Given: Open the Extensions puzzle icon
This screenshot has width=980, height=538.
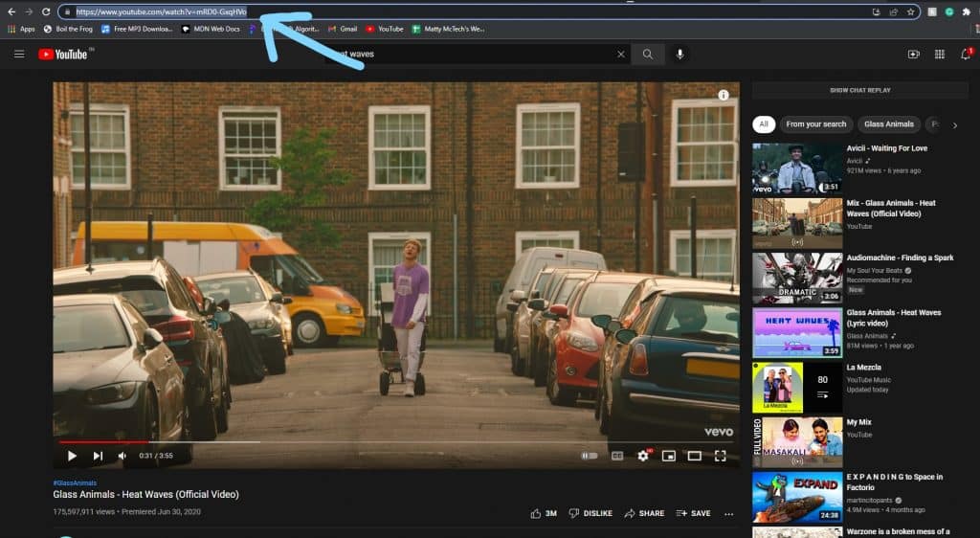Looking at the screenshot, I should pyautogui.click(x=967, y=11).
